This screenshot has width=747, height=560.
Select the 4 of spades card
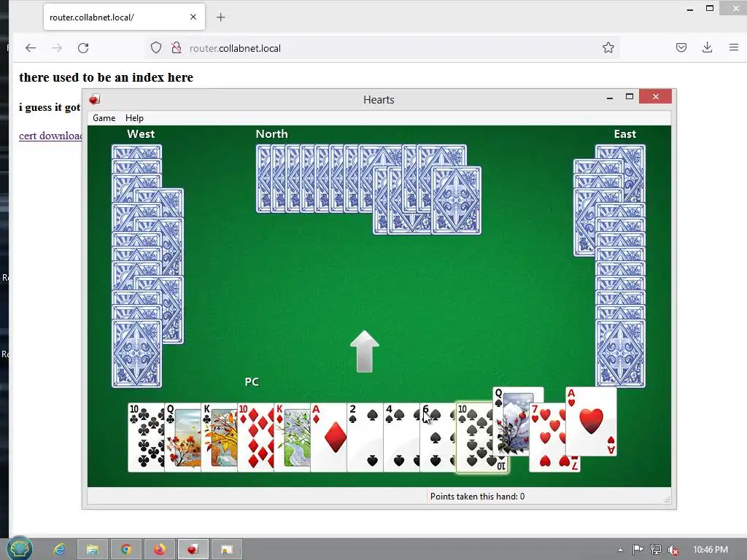pyautogui.click(x=402, y=437)
